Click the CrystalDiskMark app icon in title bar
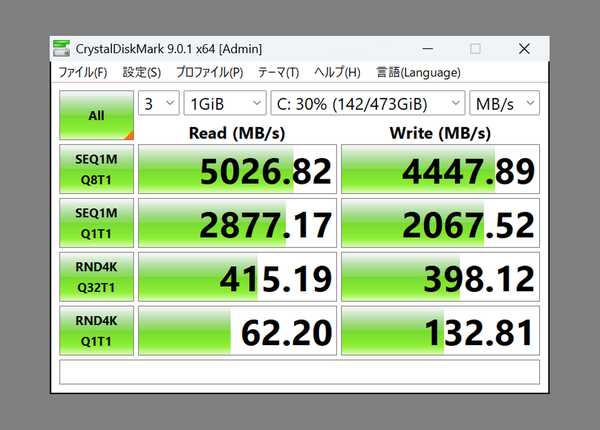Screen dimensions: 600x430 [61, 49]
